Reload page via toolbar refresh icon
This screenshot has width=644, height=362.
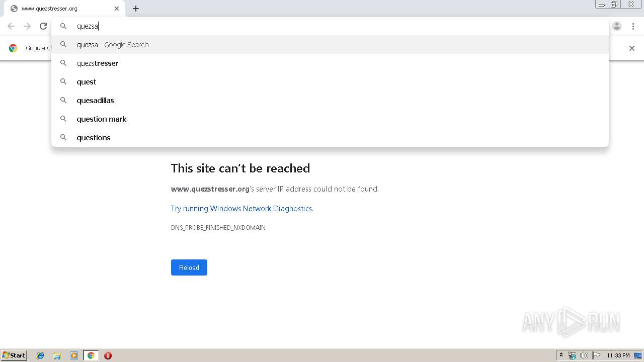pyautogui.click(x=43, y=26)
